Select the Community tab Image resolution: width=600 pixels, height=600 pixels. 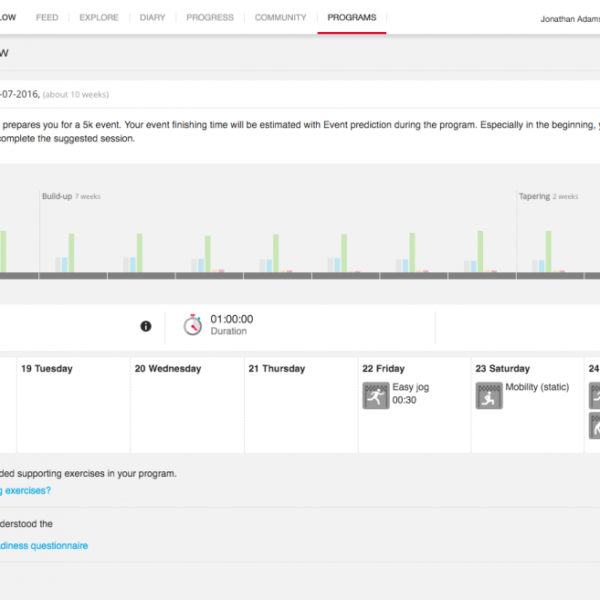coord(280,18)
